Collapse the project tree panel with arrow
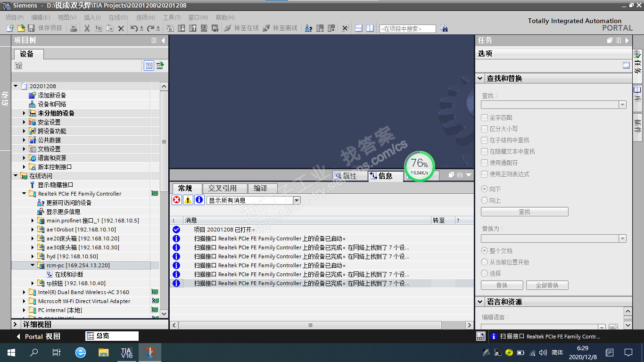Screen dimensions: 644x362 [x=163, y=41]
